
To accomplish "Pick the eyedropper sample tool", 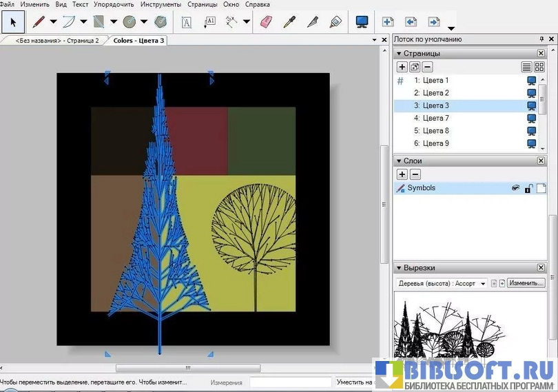I will click(x=290, y=22).
